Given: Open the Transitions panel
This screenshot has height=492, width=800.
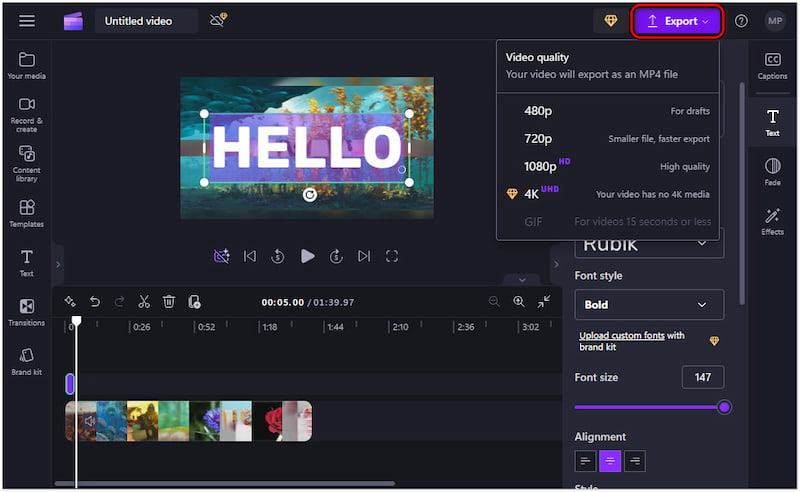Looking at the screenshot, I should point(26,312).
